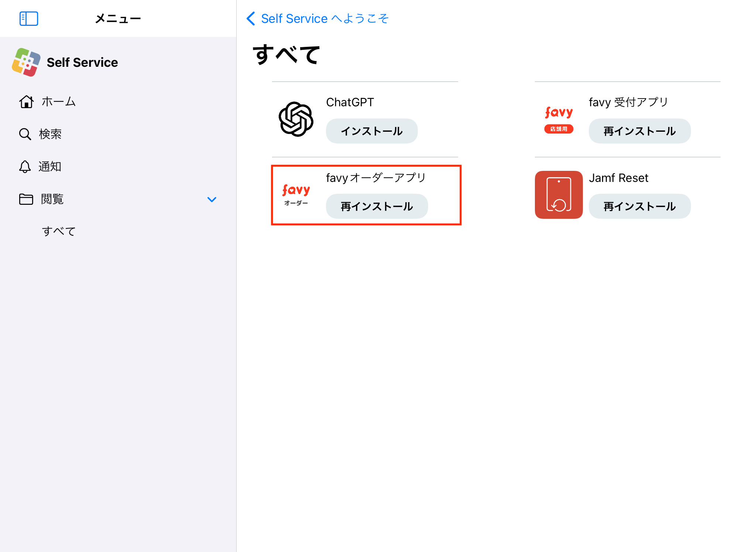756x552 pixels.
Task: Click the Self Service へようこそ back link
Action: coord(325,18)
